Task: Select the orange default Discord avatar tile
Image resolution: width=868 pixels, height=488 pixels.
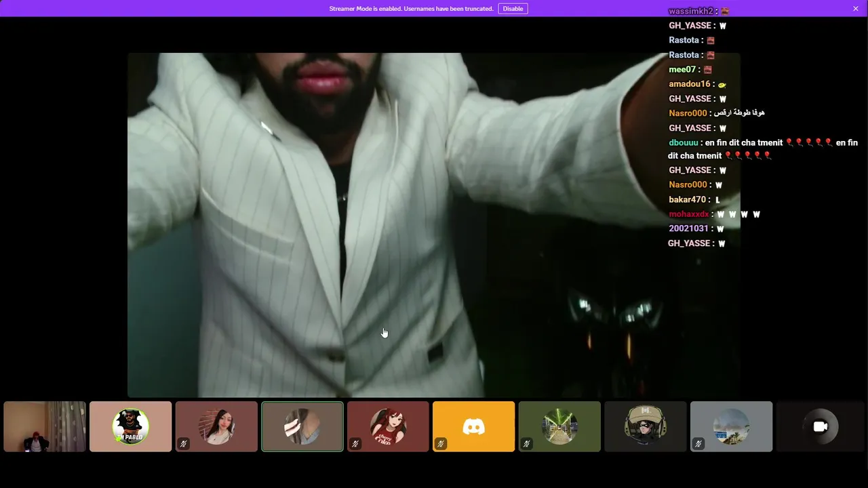Action: [473, 426]
